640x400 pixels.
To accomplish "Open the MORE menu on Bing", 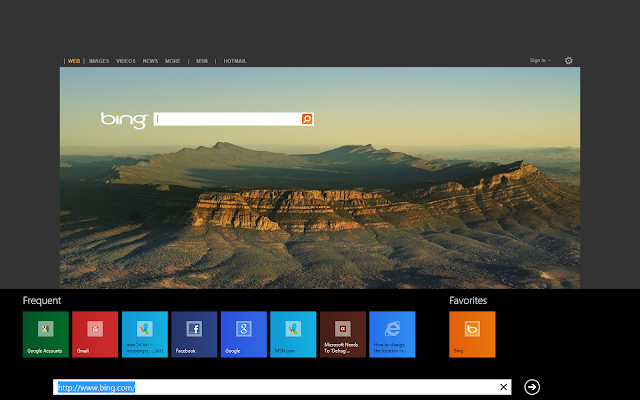I will [173, 61].
